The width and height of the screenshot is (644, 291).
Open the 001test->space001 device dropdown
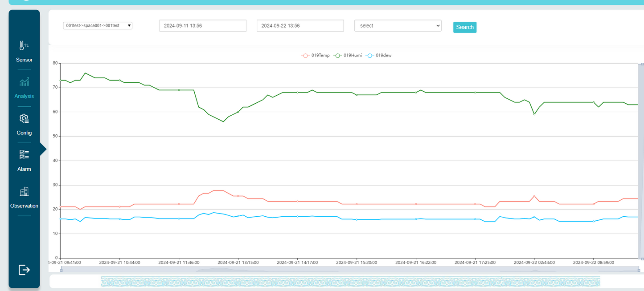[98, 26]
